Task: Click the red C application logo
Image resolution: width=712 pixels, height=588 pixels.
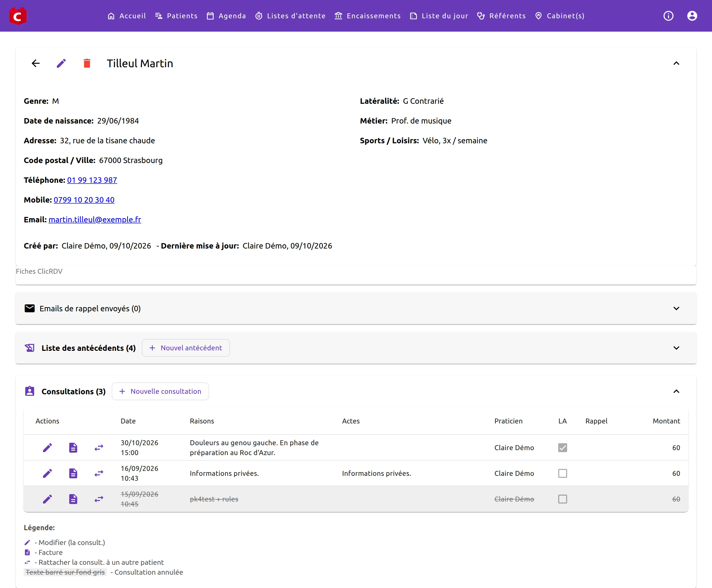Action: click(x=18, y=16)
